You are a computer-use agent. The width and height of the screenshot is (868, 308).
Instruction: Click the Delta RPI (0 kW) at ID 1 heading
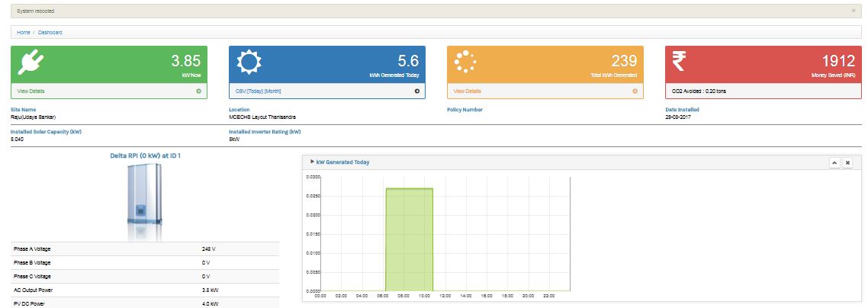(145, 156)
